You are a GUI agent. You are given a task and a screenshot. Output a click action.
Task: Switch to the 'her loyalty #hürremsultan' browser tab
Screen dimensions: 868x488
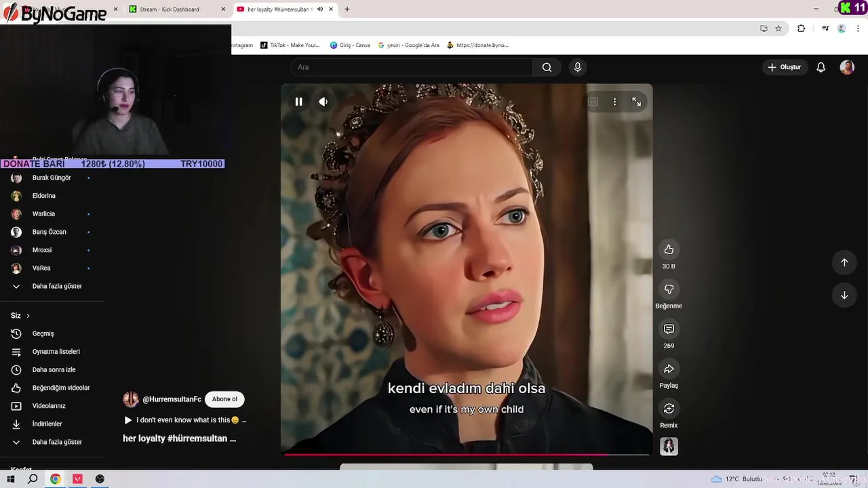[x=279, y=9]
